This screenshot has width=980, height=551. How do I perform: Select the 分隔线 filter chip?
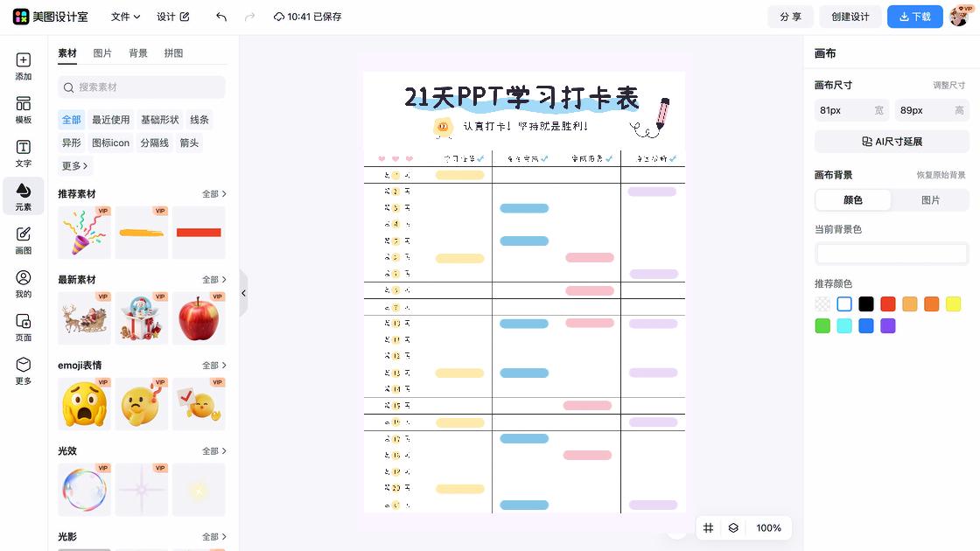coord(154,143)
